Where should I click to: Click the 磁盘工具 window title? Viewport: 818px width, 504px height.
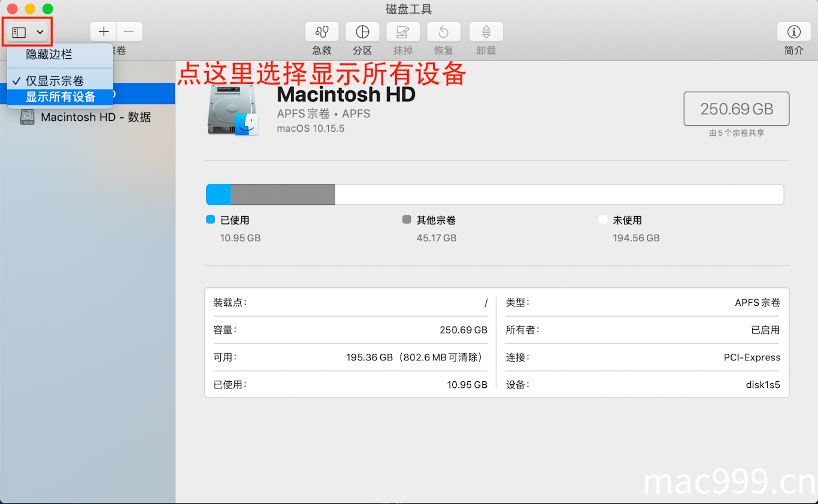point(409,9)
